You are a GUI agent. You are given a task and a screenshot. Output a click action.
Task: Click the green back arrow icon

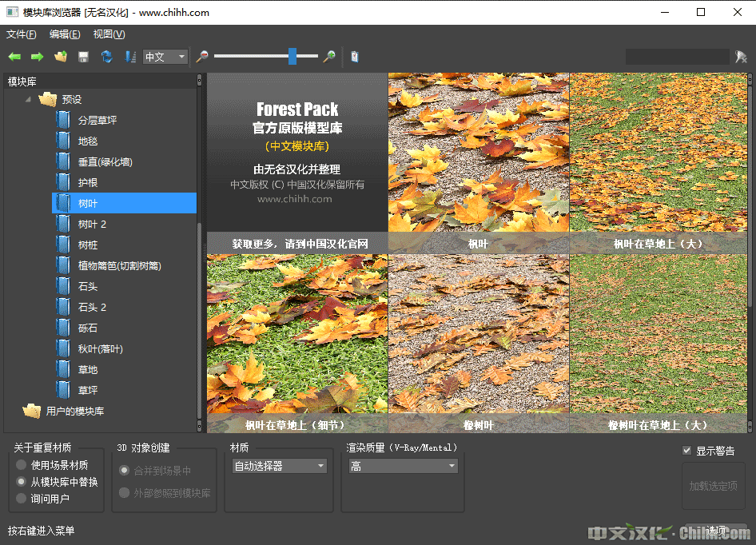click(14, 57)
